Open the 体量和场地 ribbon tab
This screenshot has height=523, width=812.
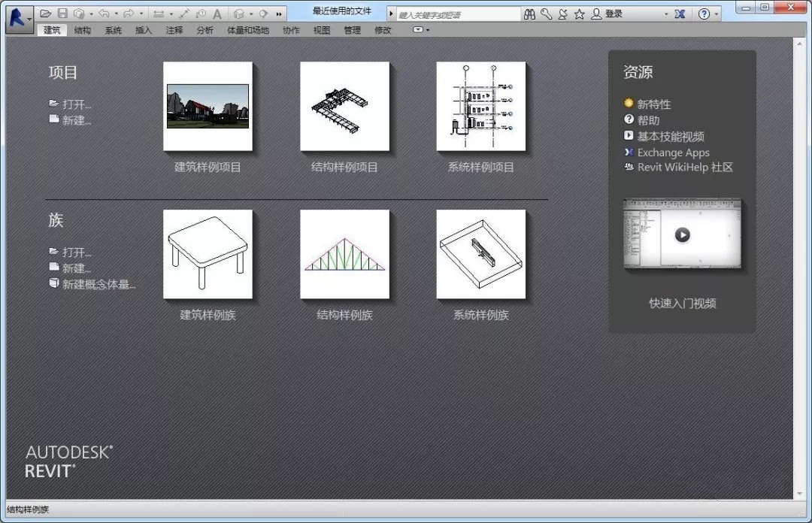pyautogui.click(x=248, y=31)
